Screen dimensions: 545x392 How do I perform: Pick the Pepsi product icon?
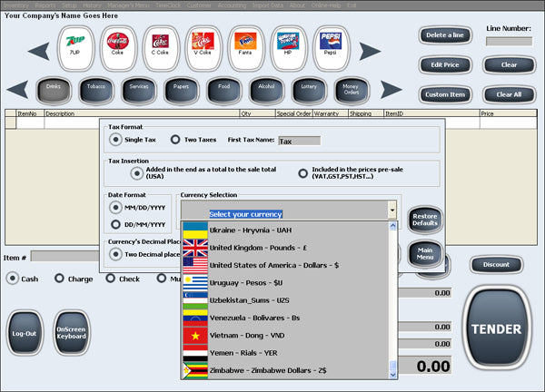click(x=331, y=48)
